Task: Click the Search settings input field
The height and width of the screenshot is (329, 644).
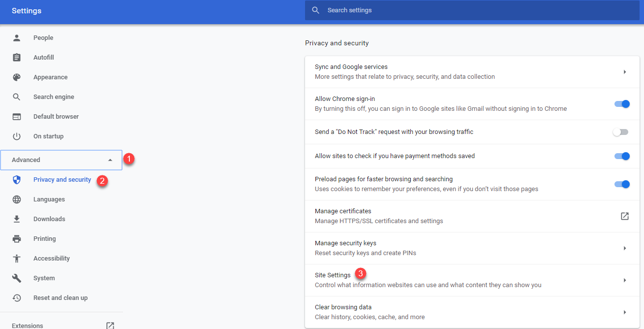Action: click(x=472, y=10)
